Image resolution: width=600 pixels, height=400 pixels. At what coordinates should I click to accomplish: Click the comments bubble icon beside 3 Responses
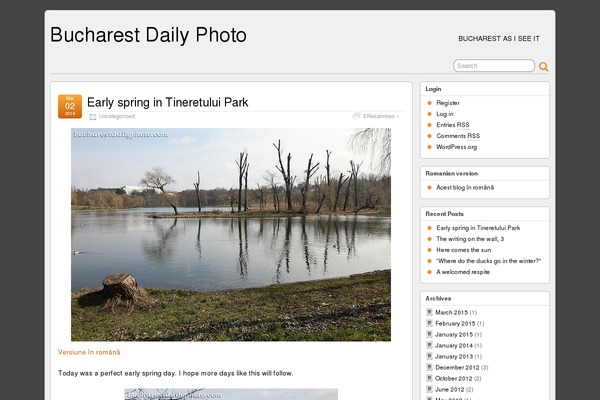[356, 116]
